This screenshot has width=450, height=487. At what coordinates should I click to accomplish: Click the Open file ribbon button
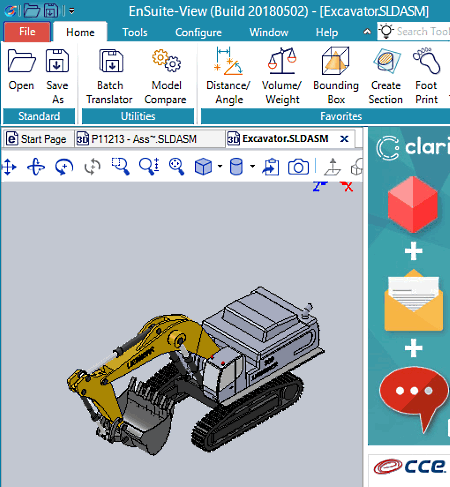click(21, 70)
